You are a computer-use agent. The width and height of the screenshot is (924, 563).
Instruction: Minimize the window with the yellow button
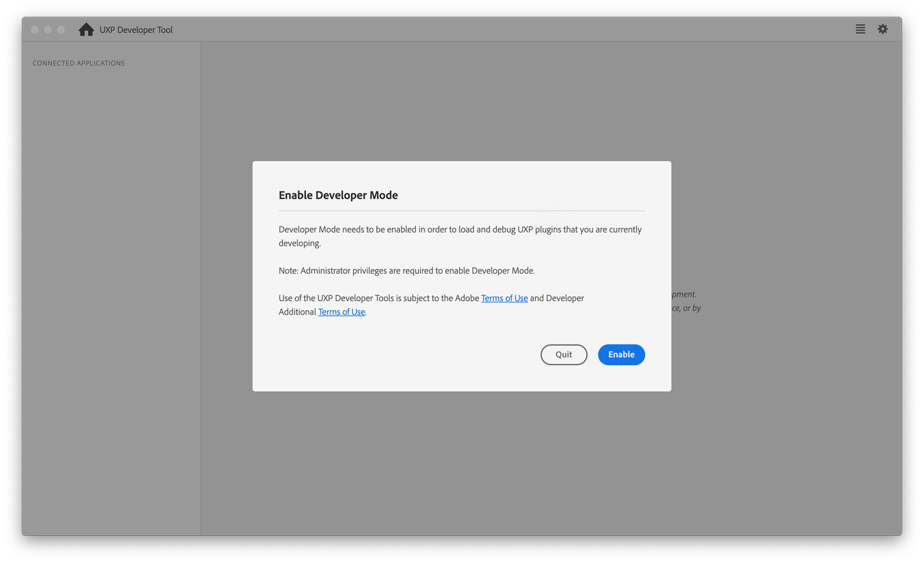coord(48,30)
